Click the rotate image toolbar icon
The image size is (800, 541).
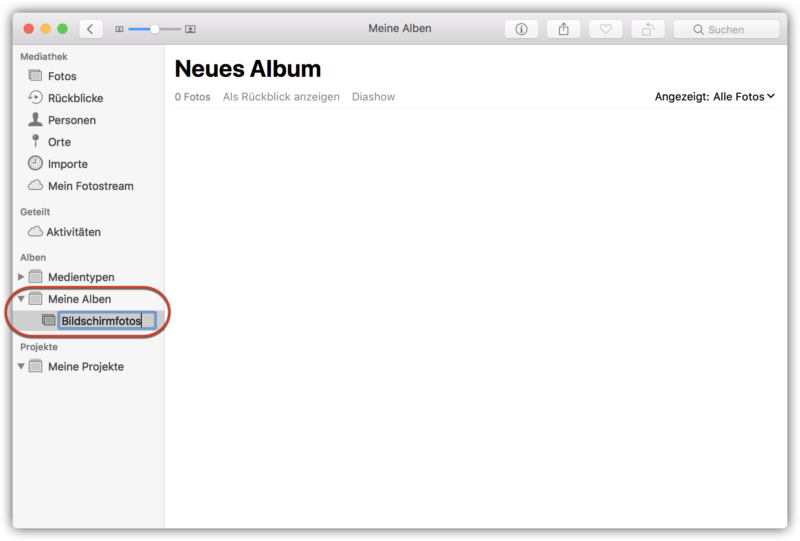pyautogui.click(x=648, y=29)
